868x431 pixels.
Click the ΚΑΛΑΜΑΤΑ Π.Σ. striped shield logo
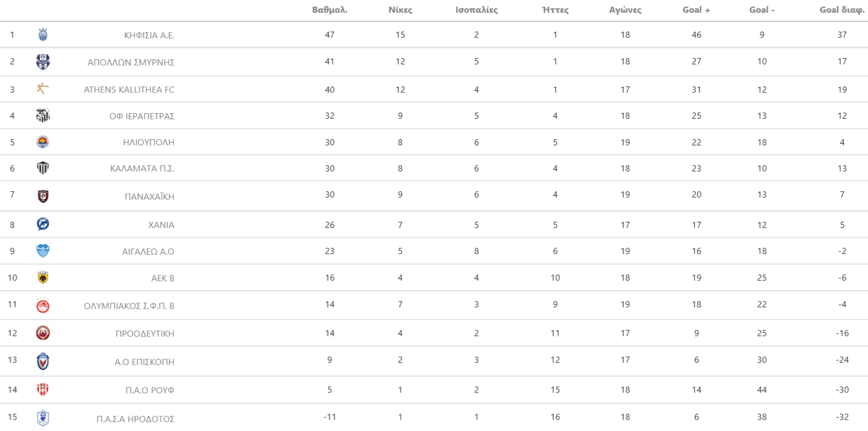click(x=43, y=168)
